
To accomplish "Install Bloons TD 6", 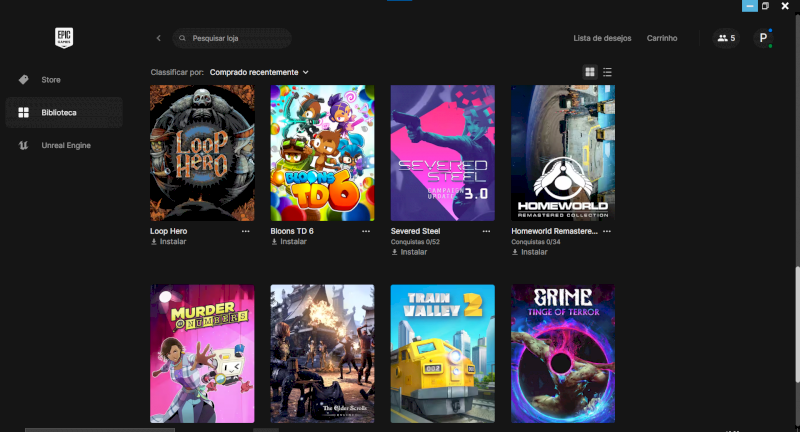I will coord(289,242).
